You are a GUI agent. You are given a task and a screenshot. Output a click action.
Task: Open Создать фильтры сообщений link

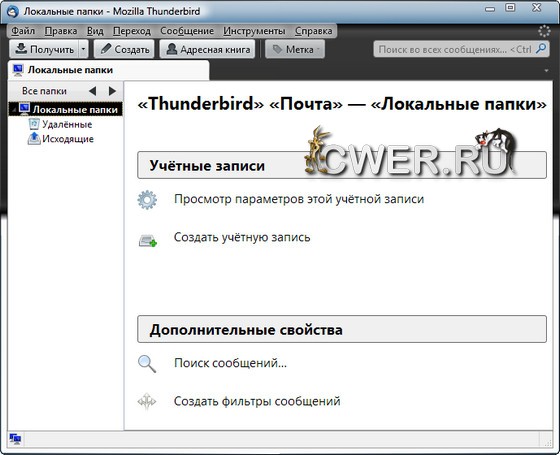point(257,401)
